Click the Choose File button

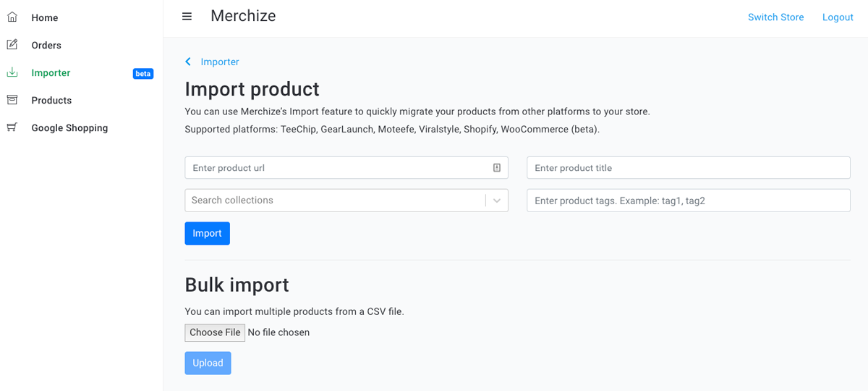pyautogui.click(x=215, y=332)
